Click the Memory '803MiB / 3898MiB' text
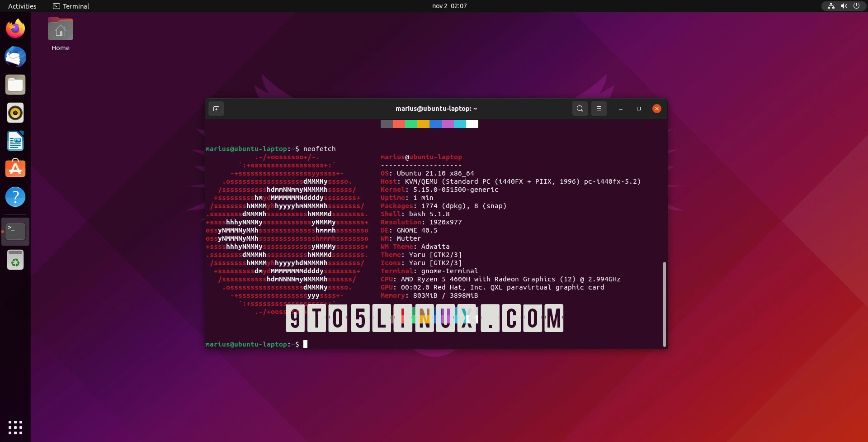 445,295
